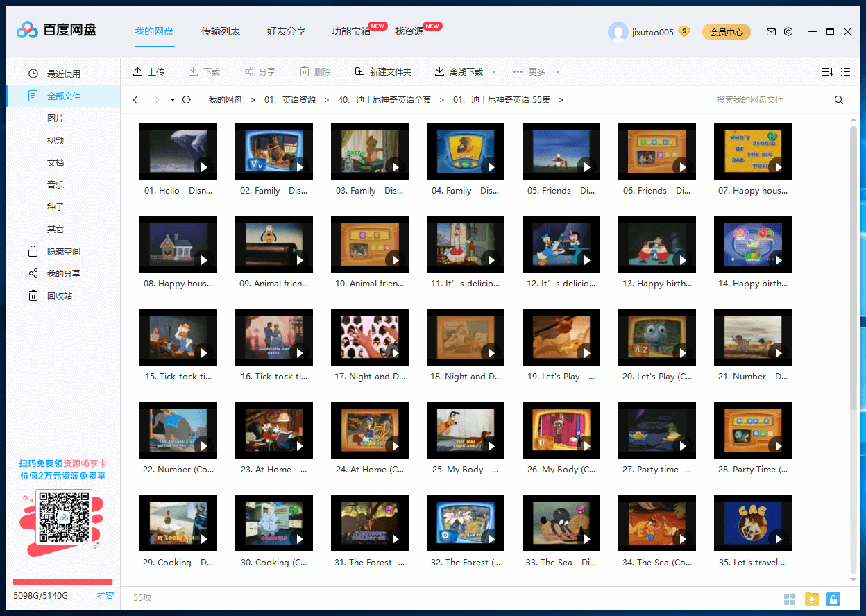The image size is (866, 616).
Task: Click the 扩容 link
Action: [105, 596]
